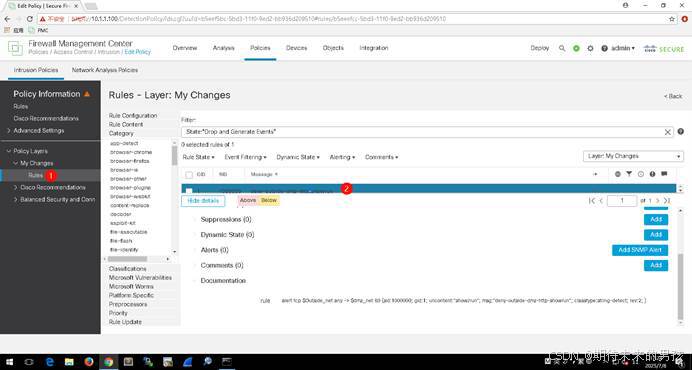The width and height of the screenshot is (692, 370).
Task: Tick the select-all checkbox in rules header
Action: tap(189, 175)
